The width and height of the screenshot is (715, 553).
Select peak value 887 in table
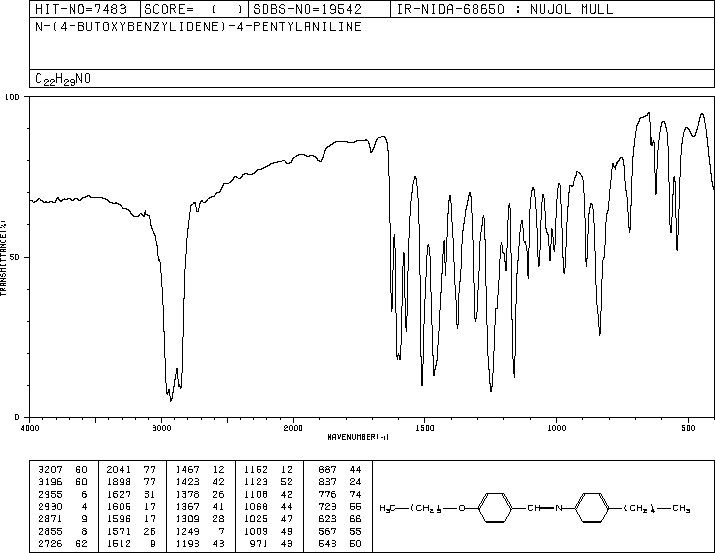pos(327,470)
